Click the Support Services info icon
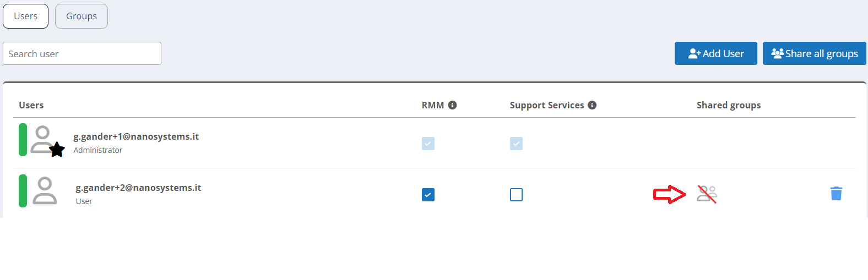 click(x=592, y=105)
